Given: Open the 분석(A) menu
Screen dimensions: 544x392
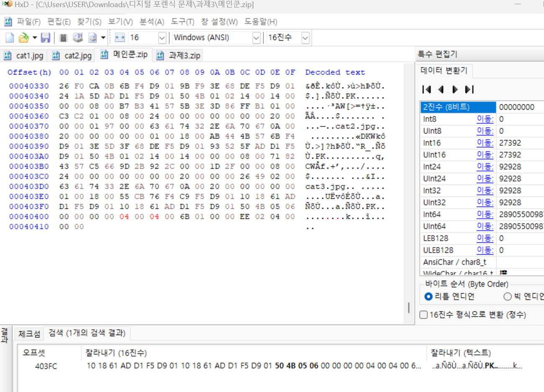Looking at the screenshot, I should [x=152, y=22].
